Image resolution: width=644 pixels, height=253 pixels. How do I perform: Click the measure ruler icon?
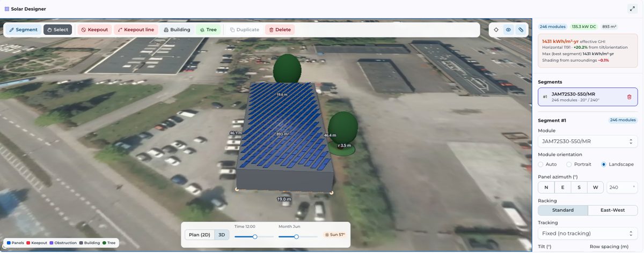521,30
